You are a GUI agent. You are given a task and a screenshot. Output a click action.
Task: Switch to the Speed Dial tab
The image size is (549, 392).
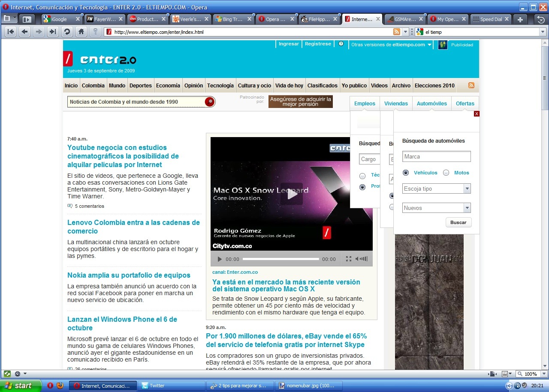coord(491,19)
